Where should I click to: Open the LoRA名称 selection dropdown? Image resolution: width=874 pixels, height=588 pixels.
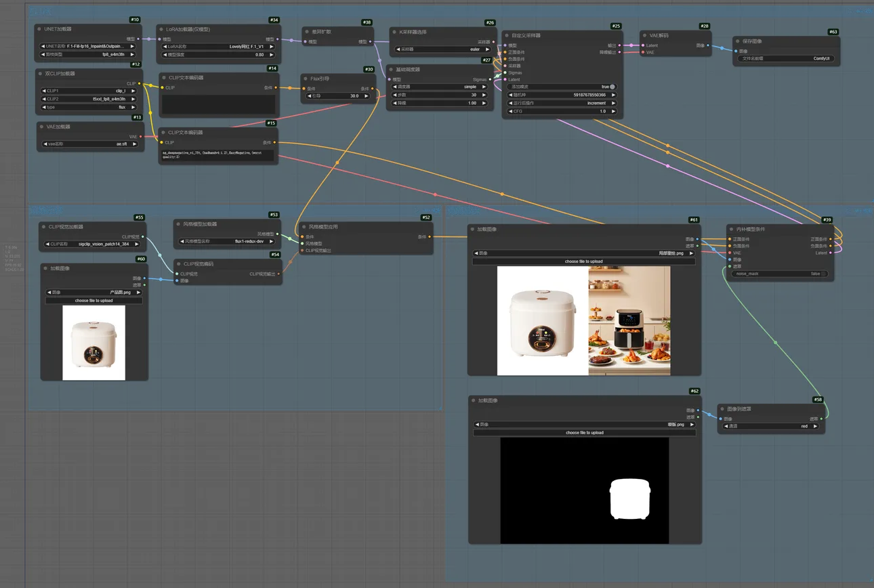coord(217,47)
